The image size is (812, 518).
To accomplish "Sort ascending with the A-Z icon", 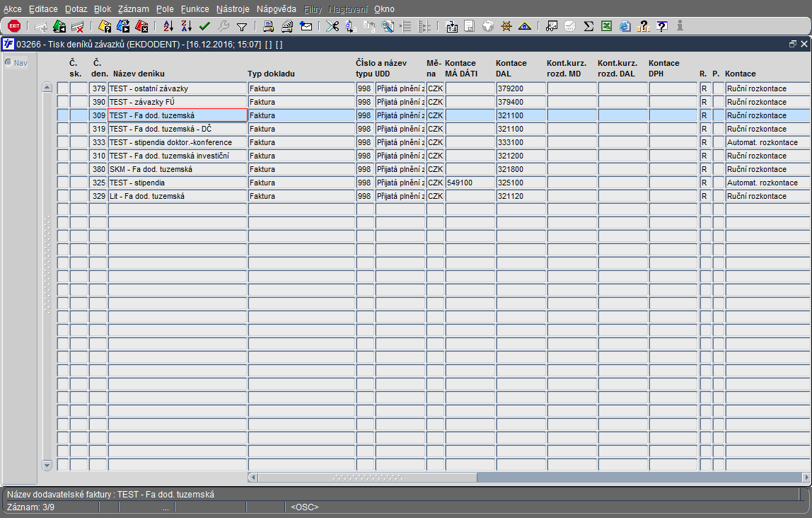I will (168, 26).
